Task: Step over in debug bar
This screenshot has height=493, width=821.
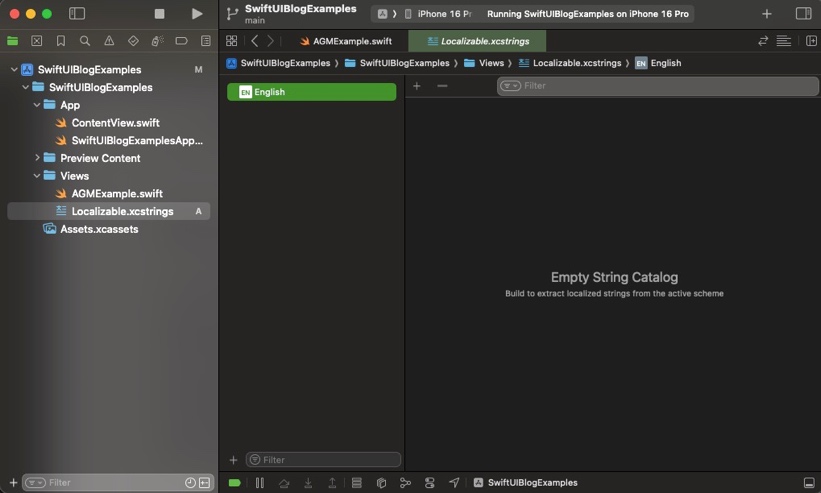Action: click(284, 483)
